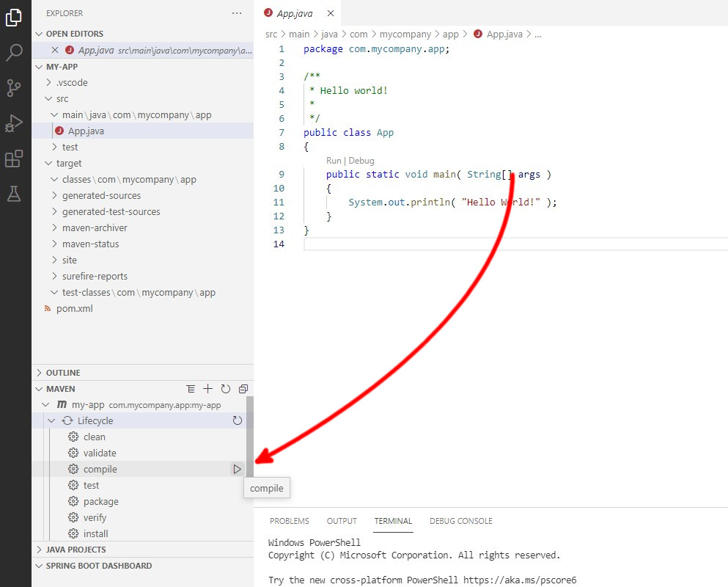Click the Maven panel scrollbar
Image resolution: width=728 pixels, height=587 pixels.
point(249,433)
